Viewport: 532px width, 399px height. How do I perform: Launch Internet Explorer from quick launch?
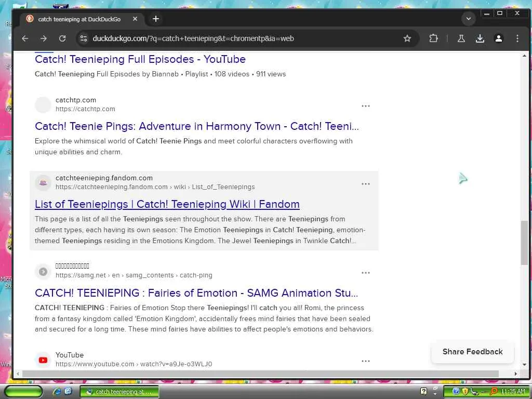57,392
